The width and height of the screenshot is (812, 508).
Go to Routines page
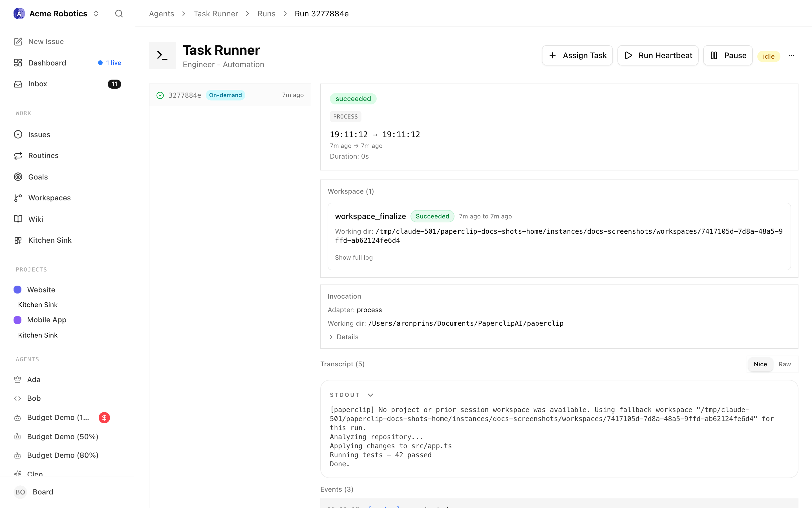(x=67, y=156)
